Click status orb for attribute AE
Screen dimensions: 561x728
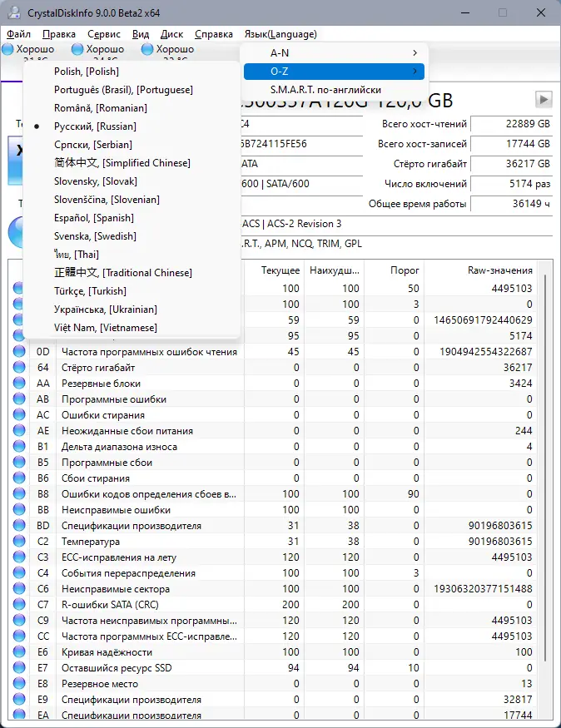click(x=19, y=430)
